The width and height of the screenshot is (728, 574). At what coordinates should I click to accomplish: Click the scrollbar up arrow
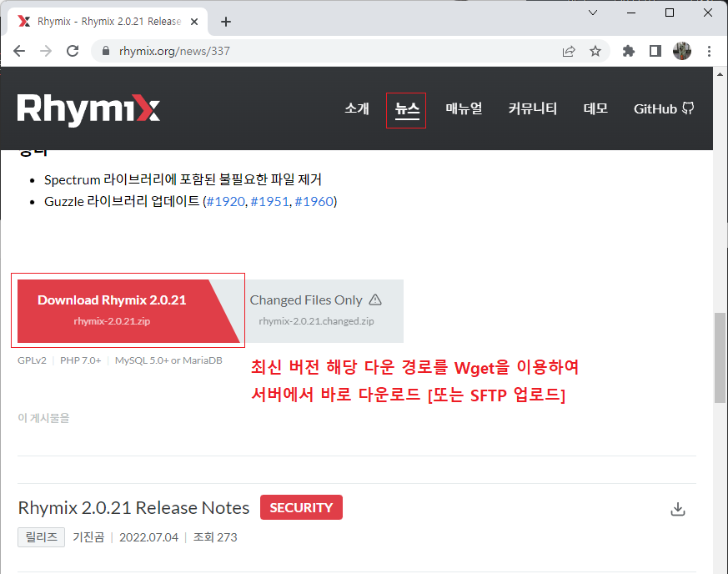coord(720,74)
